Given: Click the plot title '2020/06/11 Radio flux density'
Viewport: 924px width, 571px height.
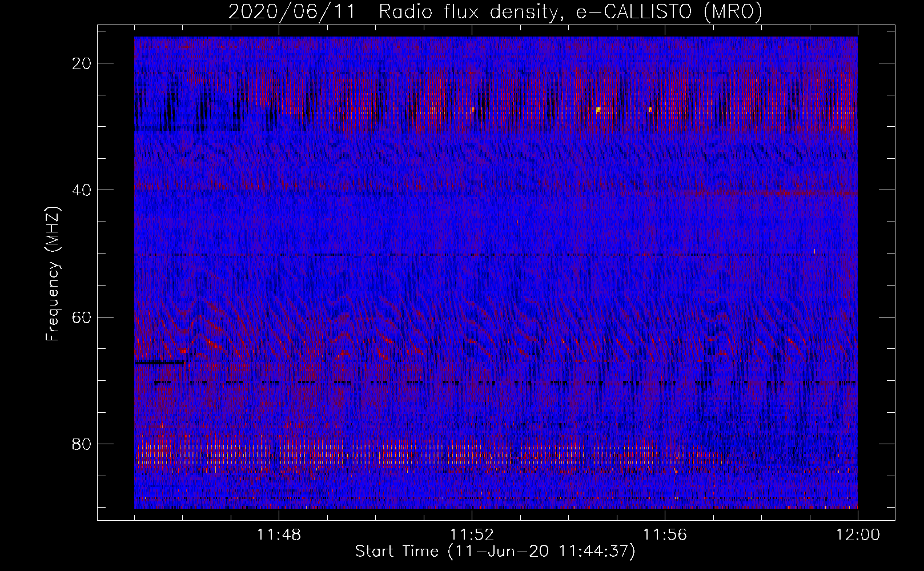Looking at the screenshot, I should [x=392, y=12].
